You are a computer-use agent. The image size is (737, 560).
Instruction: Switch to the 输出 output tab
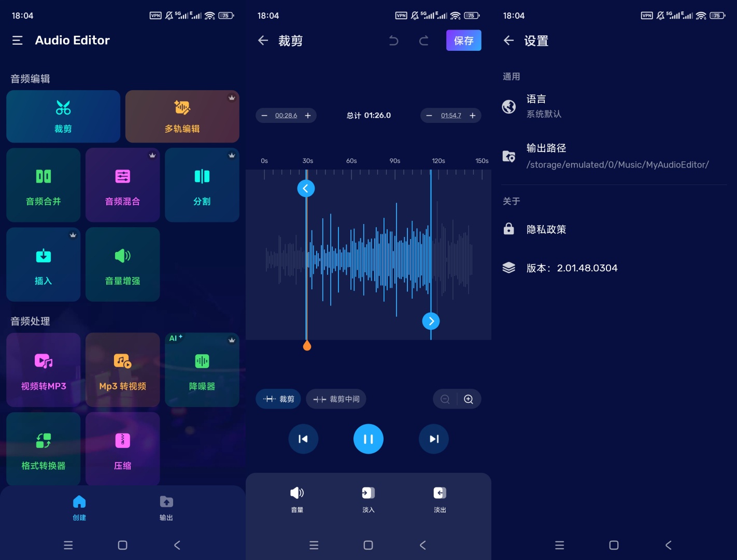(166, 507)
